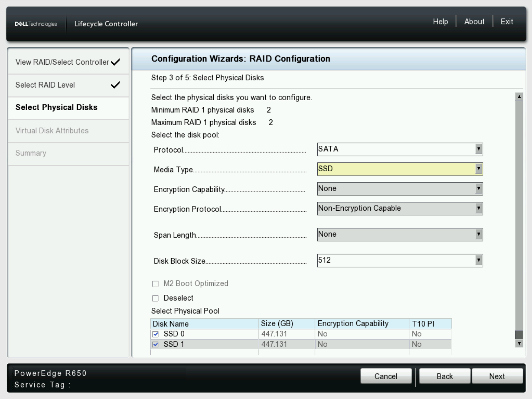
Task: Open the Disk Block Size dropdown
Action: [x=479, y=260]
